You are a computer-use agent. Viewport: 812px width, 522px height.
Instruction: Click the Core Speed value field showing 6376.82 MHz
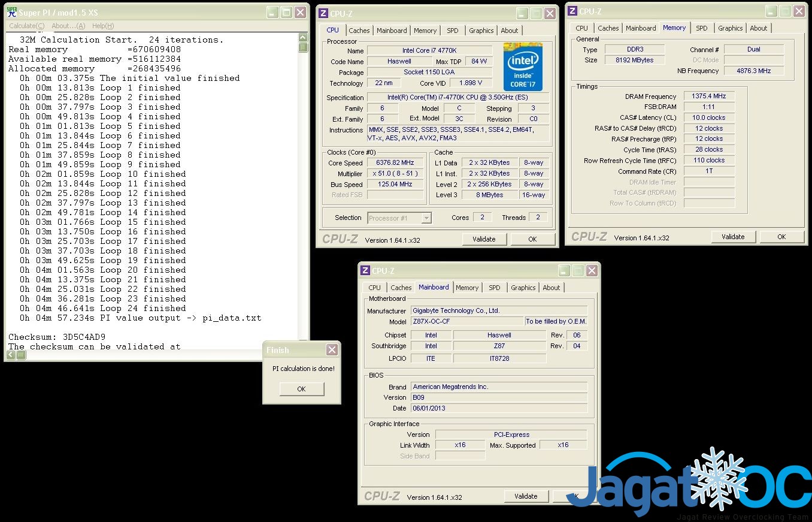pyautogui.click(x=395, y=163)
